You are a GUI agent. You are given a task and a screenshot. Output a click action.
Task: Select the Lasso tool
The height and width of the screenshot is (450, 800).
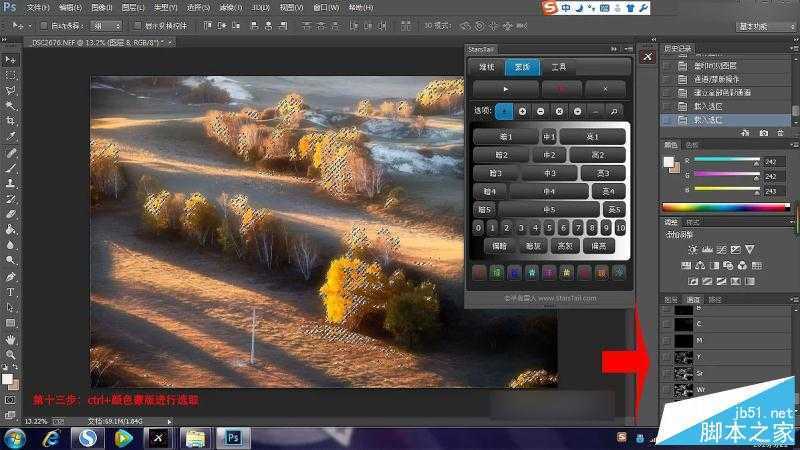click(10, 91)
